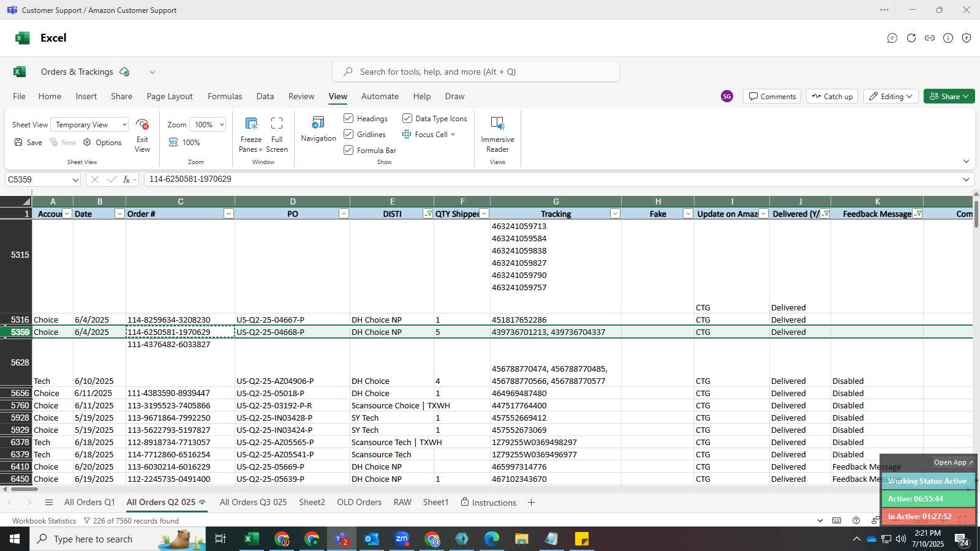Open the Date column filter
The width and height of the screenshot is (980, 551).
(x=119, y=214)
